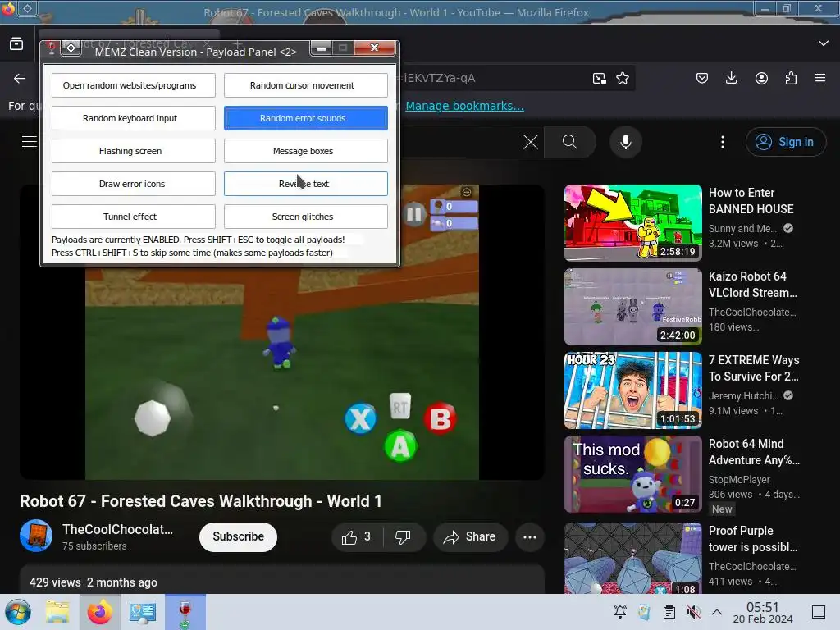Screen dimensions: 840x630
Task: Unmute audio via the tray volume icon
Action: click(x=693, y=612)
